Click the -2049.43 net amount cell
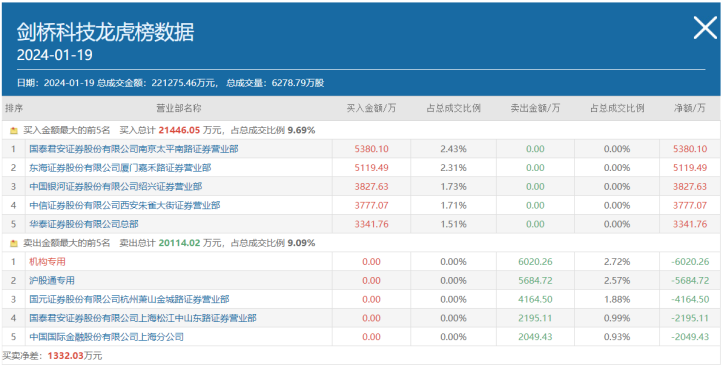The width and height of the screenshot is (724, 368). [690, 337]
